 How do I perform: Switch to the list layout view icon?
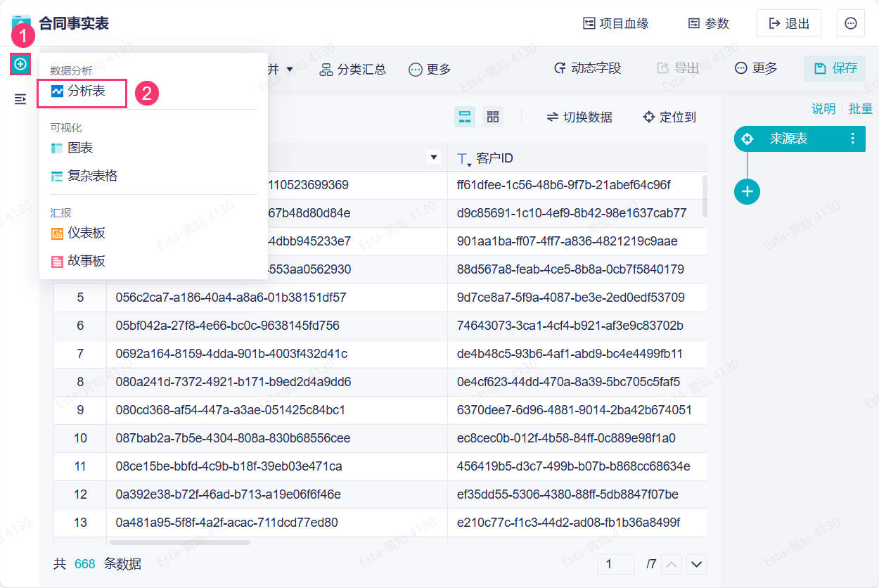point(465,117)
